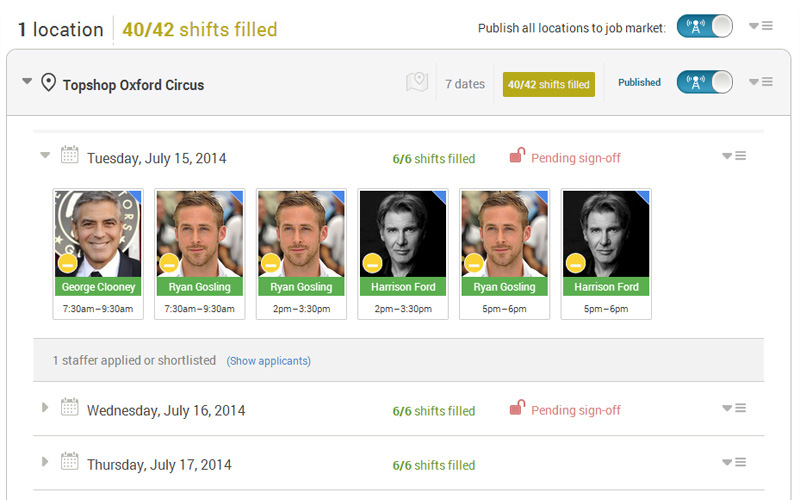This screenshot has width=800, height=500.
Task: Click the calendar icon for Tuesday, July 15
Action: coord(69,155)
